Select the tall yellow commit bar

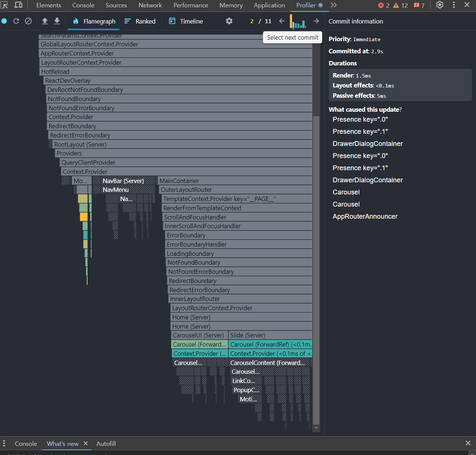pos(291,21)
